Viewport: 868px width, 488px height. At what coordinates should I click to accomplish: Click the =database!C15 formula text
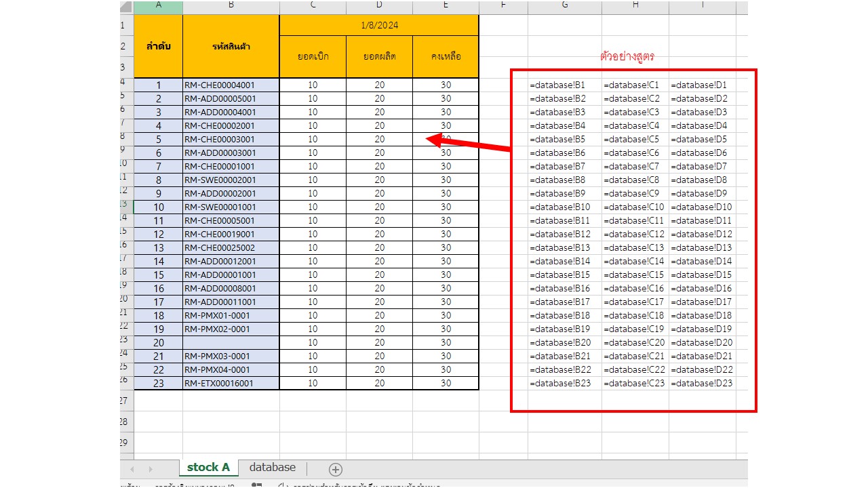coord(634,275)
